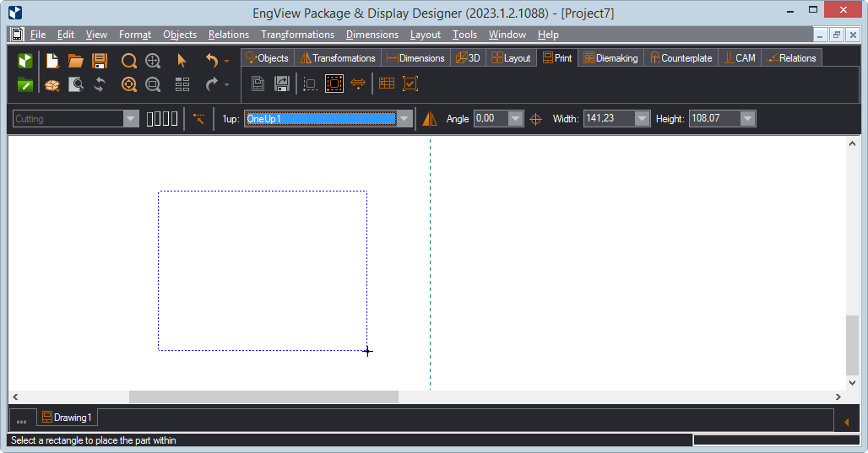Viewport: 868px width, 453px height.
Task: Insert table with the orange grid icon
Action: tap(387, 84)
